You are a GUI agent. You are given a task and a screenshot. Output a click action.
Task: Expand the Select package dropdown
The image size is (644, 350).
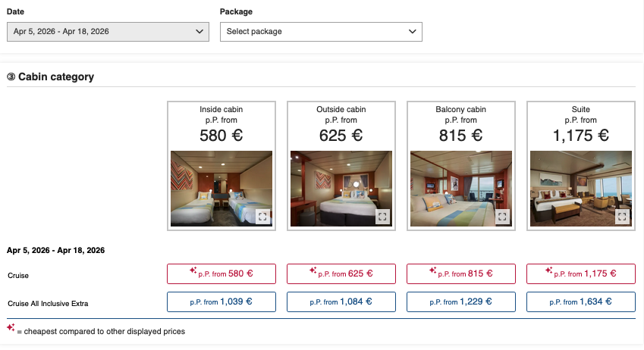point(321,31)
